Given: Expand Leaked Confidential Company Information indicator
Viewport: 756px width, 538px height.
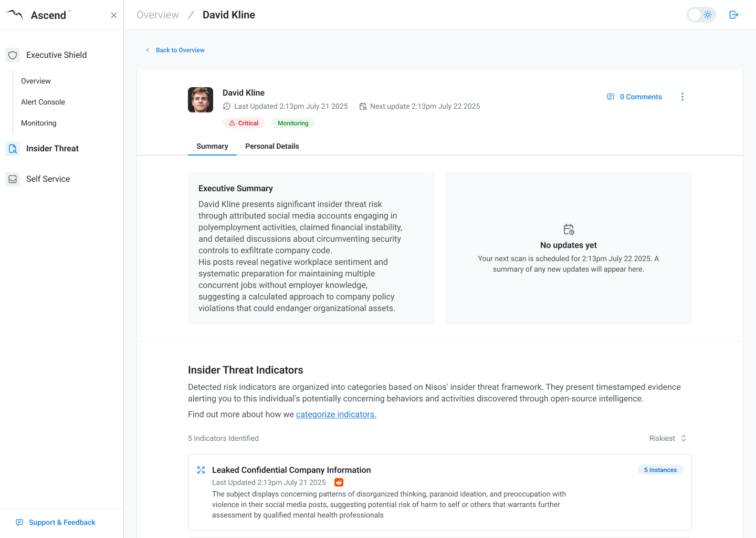Looking at the screenshot, I should pos(291,470).
